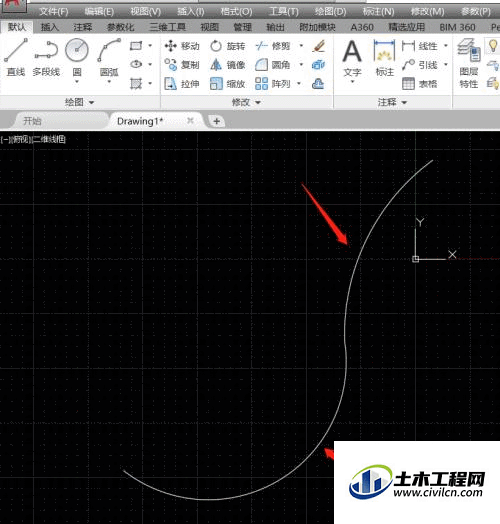
Task: Click the Linear (线性) dimension tool
Action: [x=420, y=46]
